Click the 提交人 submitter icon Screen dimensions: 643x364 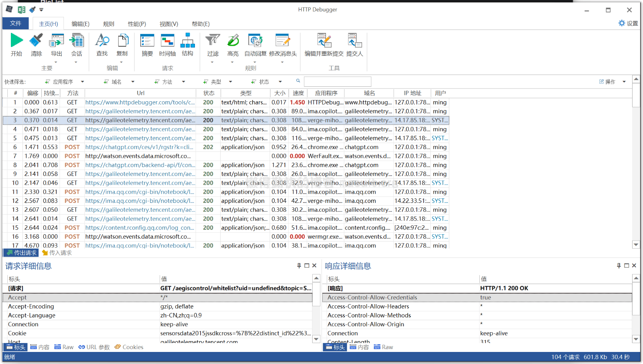(x=354, y=41)
